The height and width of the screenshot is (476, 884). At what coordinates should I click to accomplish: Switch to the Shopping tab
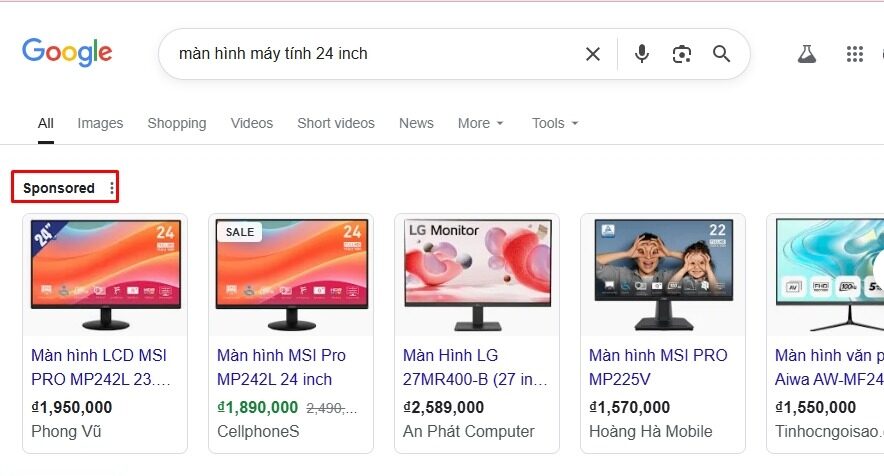177,124
